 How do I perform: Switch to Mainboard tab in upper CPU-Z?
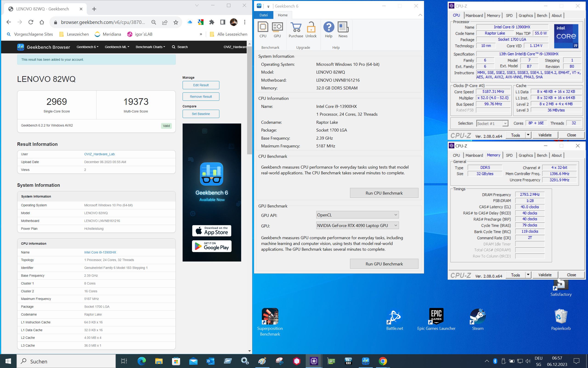(x=474, y=16)
